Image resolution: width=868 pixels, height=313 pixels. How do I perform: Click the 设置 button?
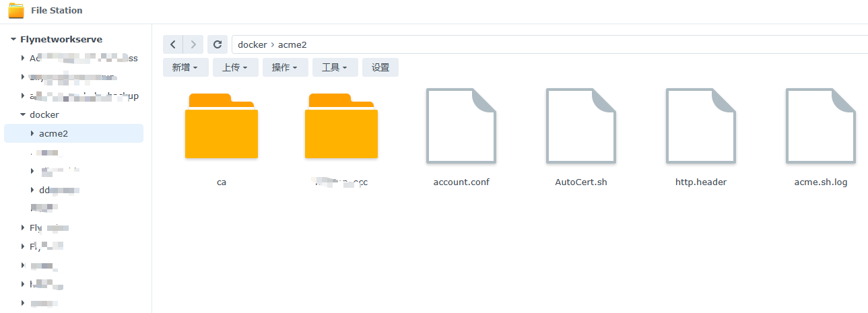coord(380,67)
